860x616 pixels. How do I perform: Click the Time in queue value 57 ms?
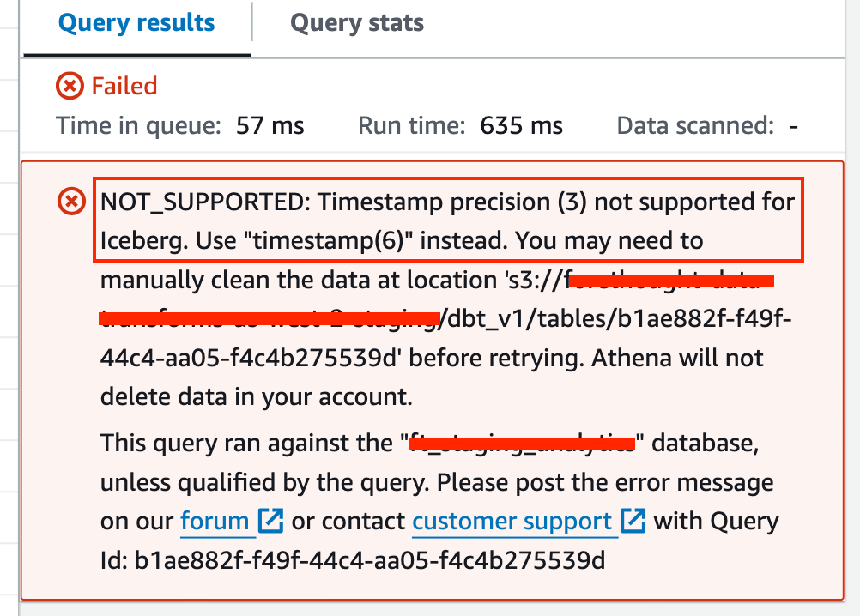click(x=270, y=125)
